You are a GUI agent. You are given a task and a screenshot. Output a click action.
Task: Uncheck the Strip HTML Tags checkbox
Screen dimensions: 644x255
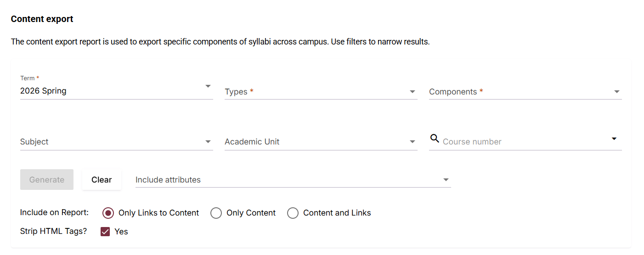click(x=106, y=232)
